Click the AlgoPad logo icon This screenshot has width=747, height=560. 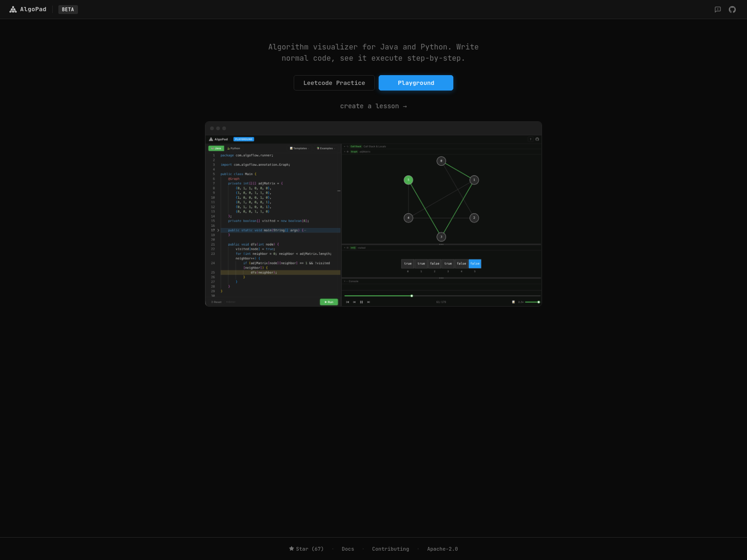(x=13, y=9)
